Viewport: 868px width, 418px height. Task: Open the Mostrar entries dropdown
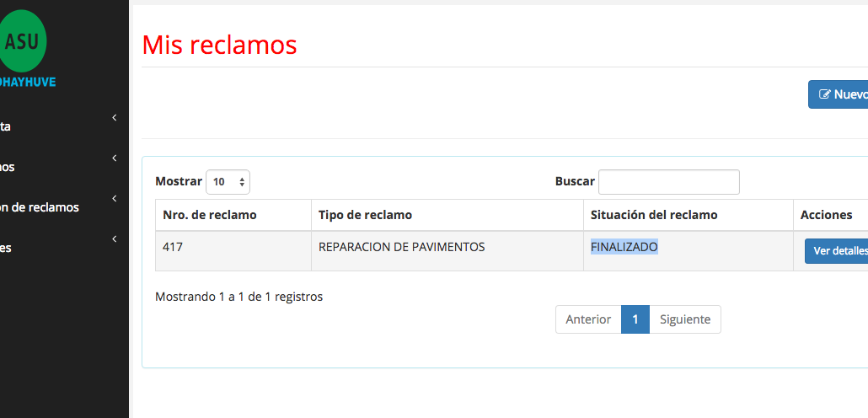[x=228, y=182]
